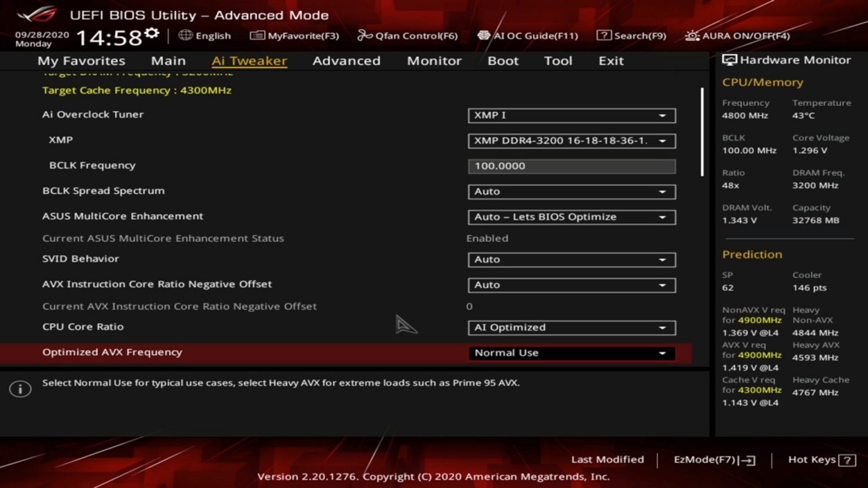The image size is (868, 488).
Task: Click the Hardware Monitor screen icon
Action: (x=730, y=60)
